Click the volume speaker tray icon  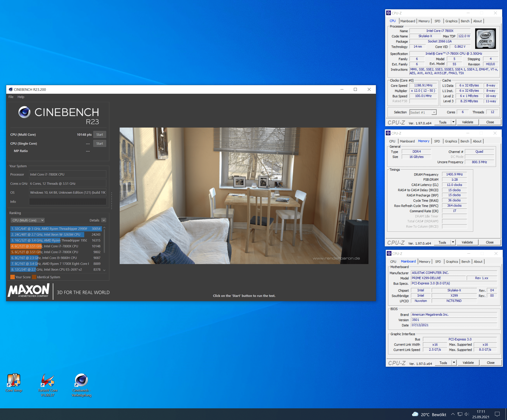click(467, 414)
